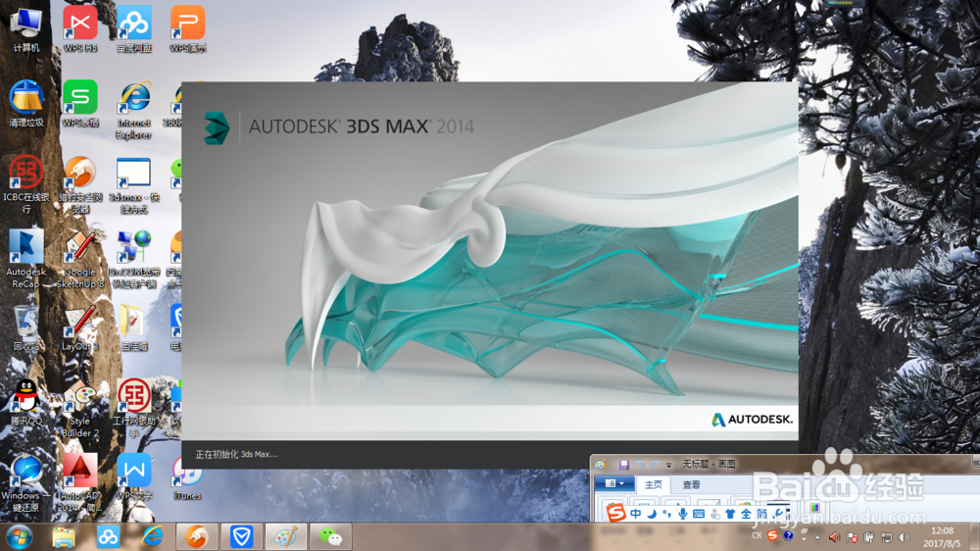Image resolution: width=980 pixels, height=551 pixels.
Task: Open the white volume speaker tray icon
Action: click(x=904, y=537)
